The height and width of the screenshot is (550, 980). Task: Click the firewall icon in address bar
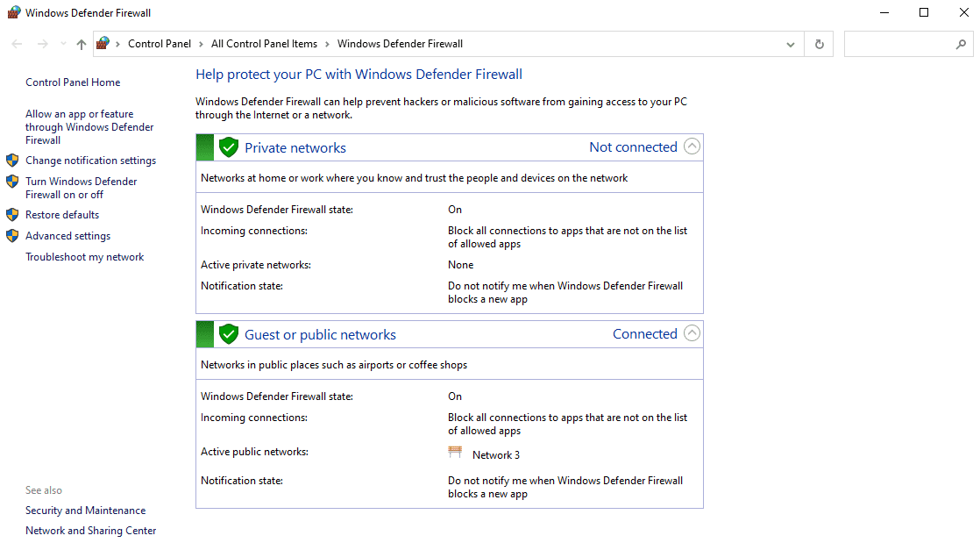click(103, 44)
